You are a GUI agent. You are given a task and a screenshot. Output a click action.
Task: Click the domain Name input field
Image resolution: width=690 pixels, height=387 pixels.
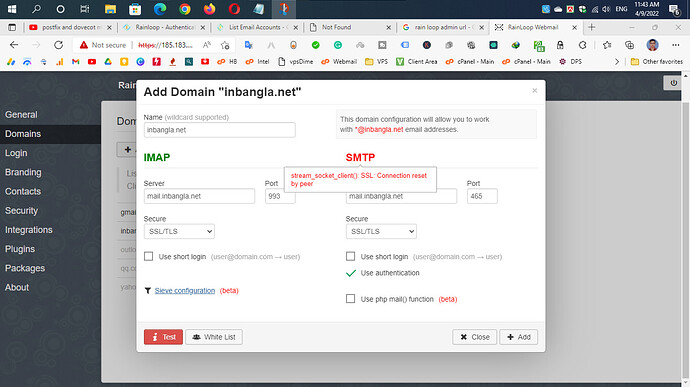point(220,130)
